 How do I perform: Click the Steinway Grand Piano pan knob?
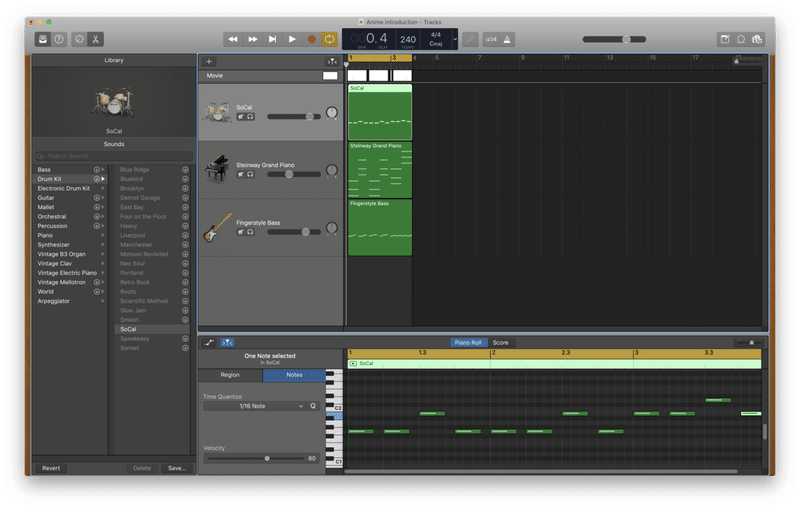332,170
